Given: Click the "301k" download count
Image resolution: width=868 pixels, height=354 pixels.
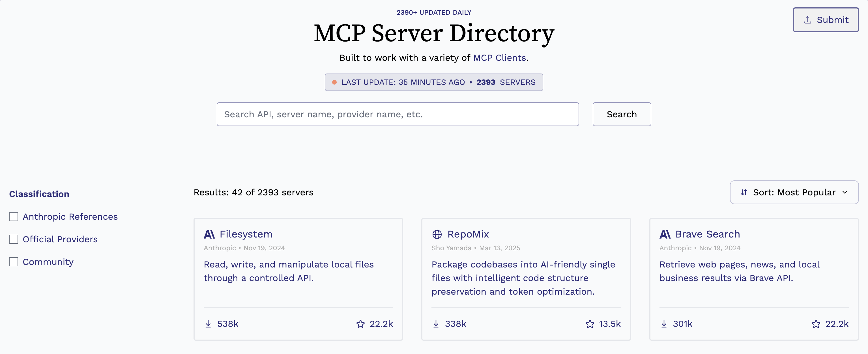Looking at the screenshot, I should [x=683, y=324].
